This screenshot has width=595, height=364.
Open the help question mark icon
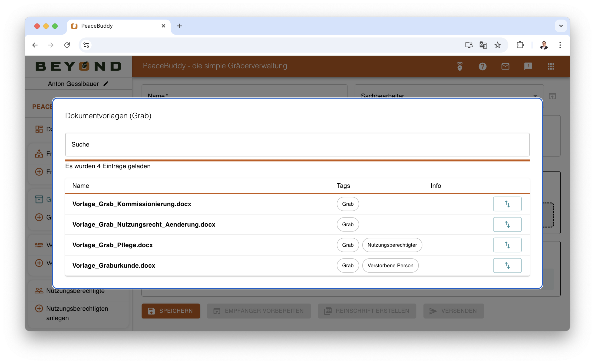(x=482, y=66)
